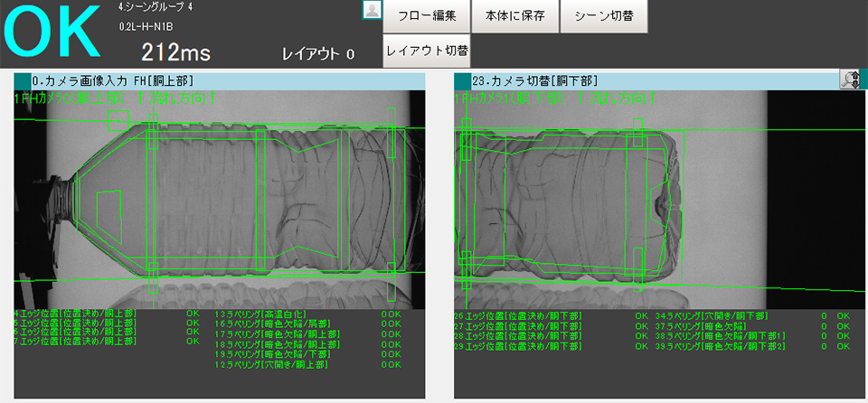This screenshot has width=868, height=403.
Task: Click the レイアウト切替 layout switch button
Action: tap(427, 51)
